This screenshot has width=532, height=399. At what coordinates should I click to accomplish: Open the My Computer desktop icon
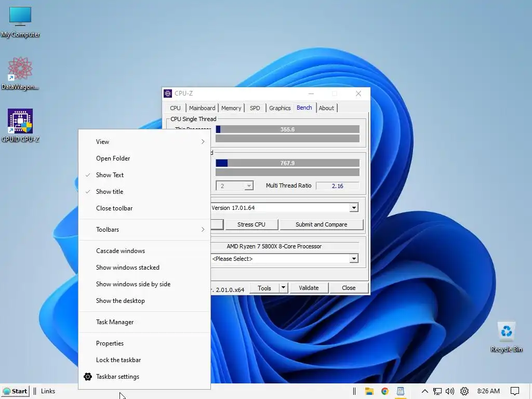pyautogui.click(x=20, y=22)
